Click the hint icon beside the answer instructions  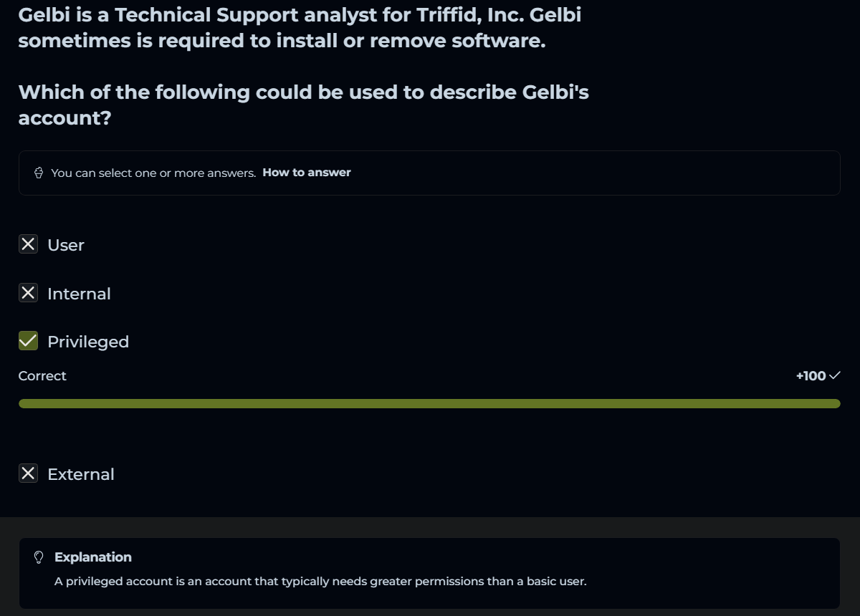coord(39,173)
